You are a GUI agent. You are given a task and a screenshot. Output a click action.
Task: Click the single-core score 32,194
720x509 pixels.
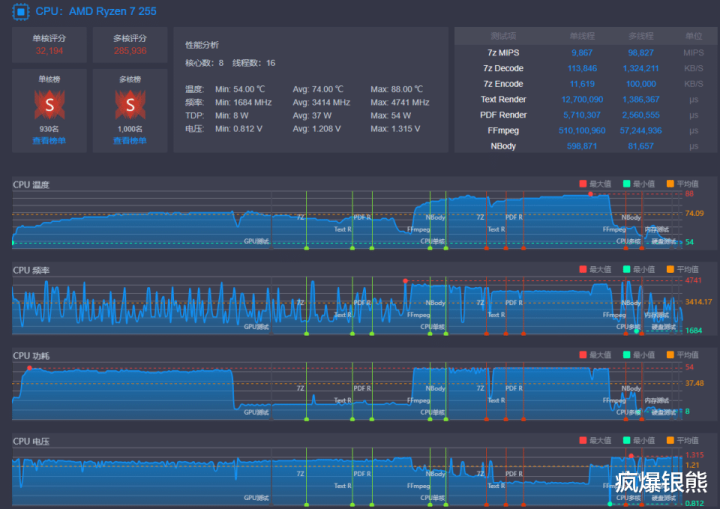tap(49, 51)
